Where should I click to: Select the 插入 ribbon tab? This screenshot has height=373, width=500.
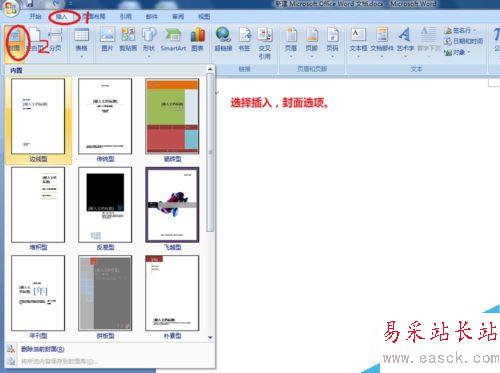coord(62,16)
